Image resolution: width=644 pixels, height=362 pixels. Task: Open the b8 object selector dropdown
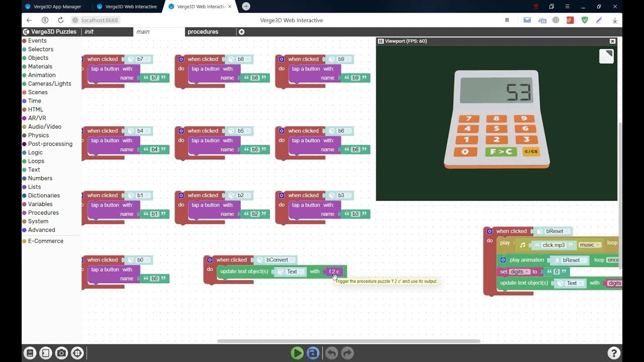[x=238, y=59]
